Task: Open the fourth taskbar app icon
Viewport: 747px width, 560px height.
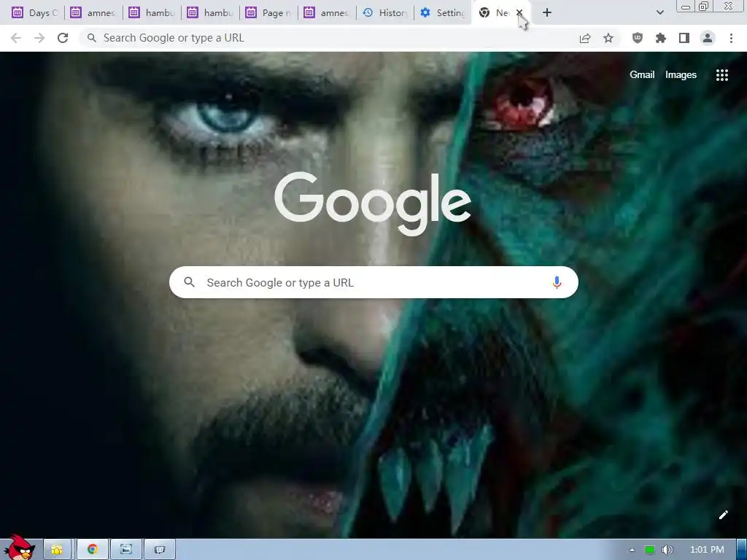Action: (159, 550)
